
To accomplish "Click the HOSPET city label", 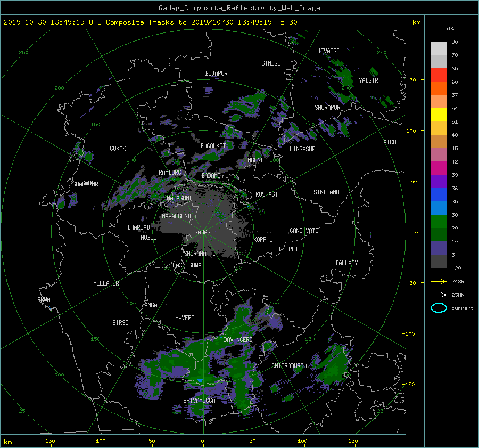I will pyautogui.click(x=288, y=249).
